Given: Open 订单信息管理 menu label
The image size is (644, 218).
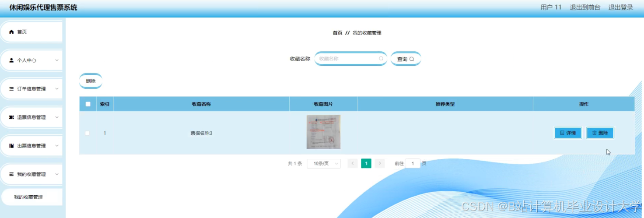Looking at the screenshot, I should click(31, 89).
